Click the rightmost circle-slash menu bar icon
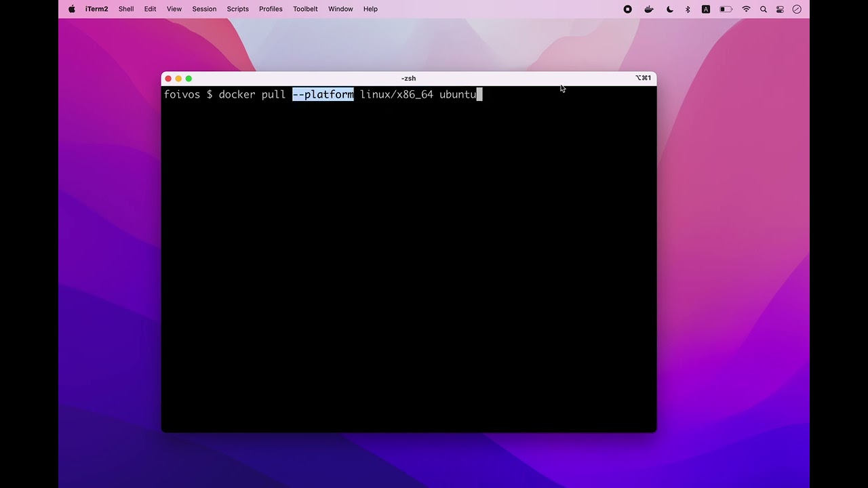The image size is (868, 488). 797,9
